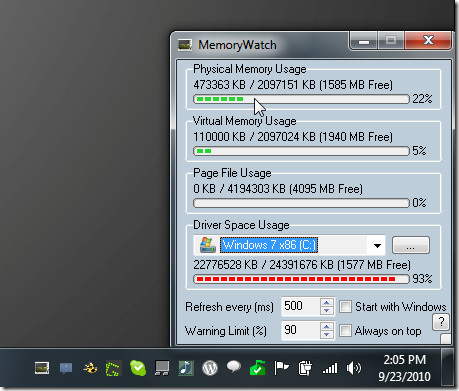
Task: Click the red Driver Space usage bar
Action: (301, 279)
